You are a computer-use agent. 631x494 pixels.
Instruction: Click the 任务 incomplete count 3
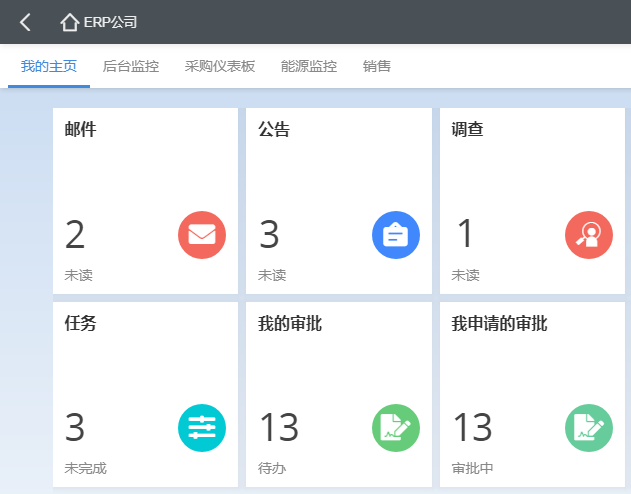[x=75, y=428]
